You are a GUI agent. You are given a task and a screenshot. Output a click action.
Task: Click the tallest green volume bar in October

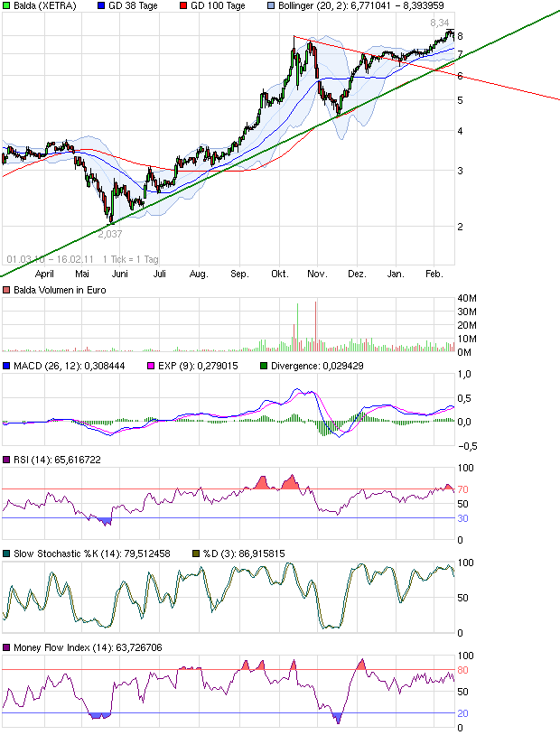(x=297, y=327)
